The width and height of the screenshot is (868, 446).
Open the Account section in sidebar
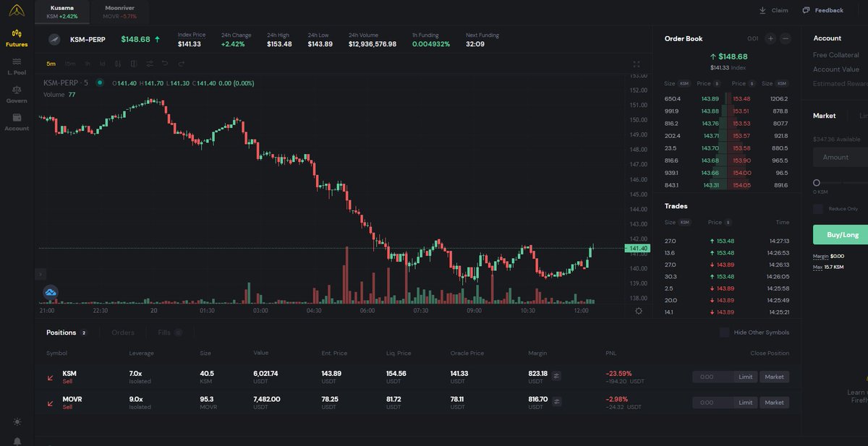17,122
